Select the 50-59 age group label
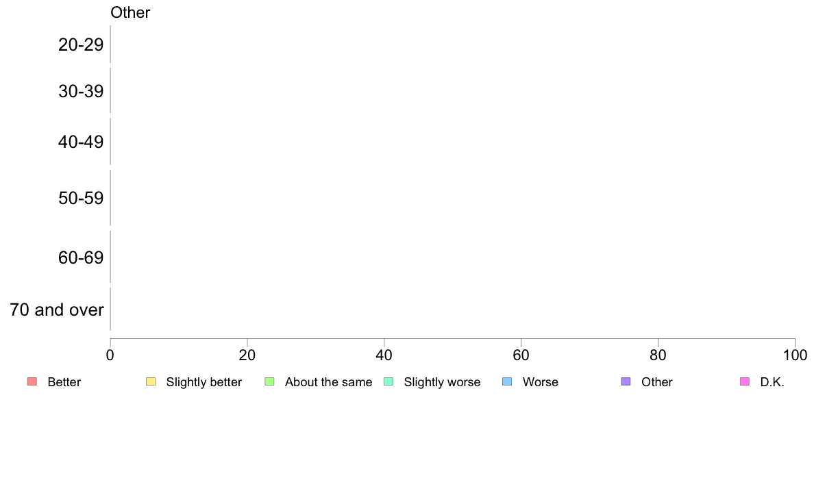Viewport: 814px width, 504px height. click(x=81, y=198)
